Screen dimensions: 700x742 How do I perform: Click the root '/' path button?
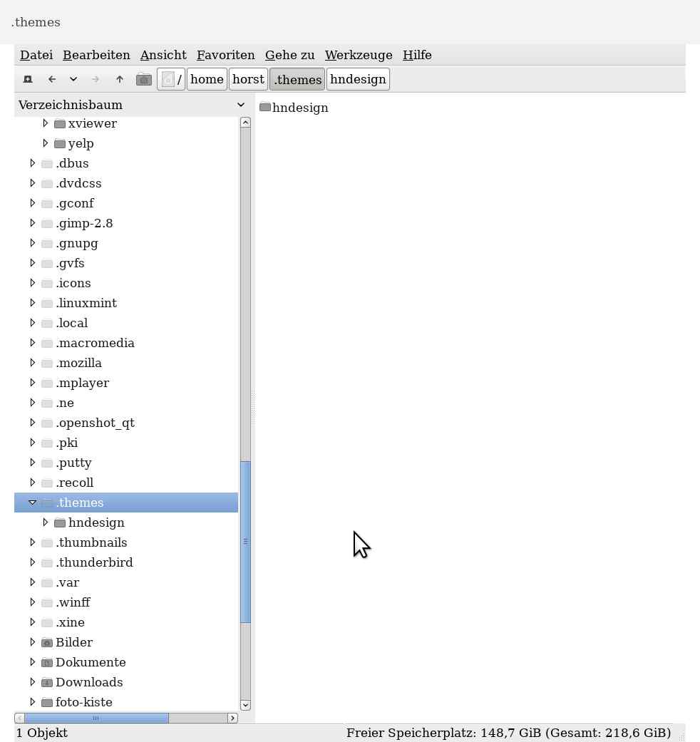pos(171,79)
